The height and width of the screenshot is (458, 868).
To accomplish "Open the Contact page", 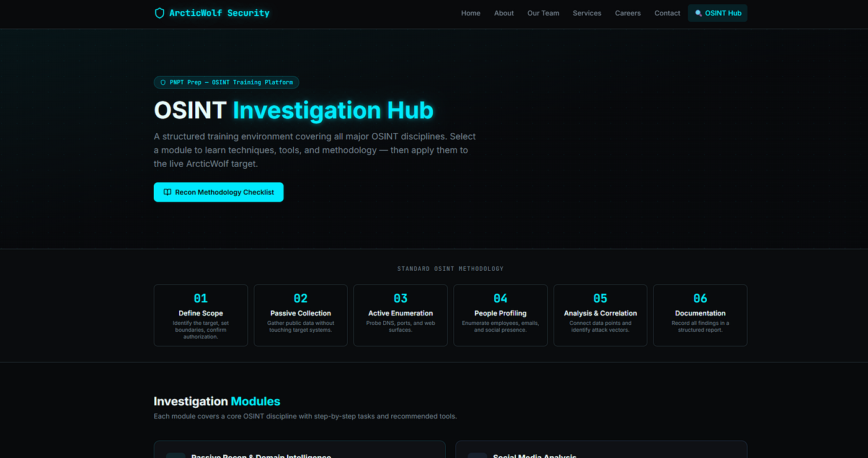I will 667,13.
